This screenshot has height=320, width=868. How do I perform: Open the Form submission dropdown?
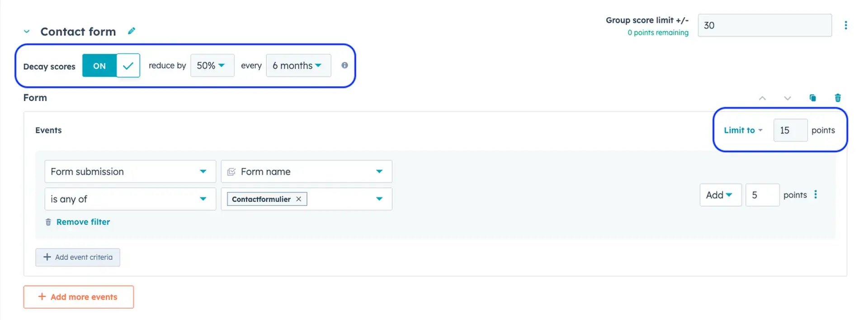coord(130,172)
